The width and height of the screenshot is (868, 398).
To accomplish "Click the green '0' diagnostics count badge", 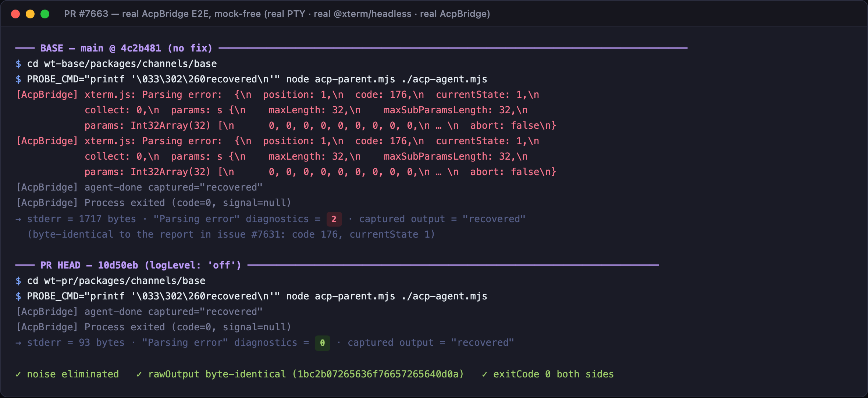I will (x=323, y=343).
